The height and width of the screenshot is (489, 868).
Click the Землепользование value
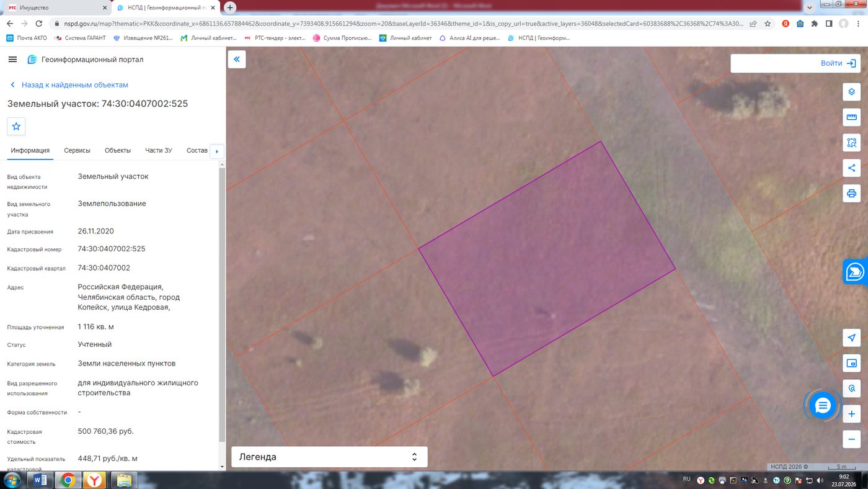[112, 204]
